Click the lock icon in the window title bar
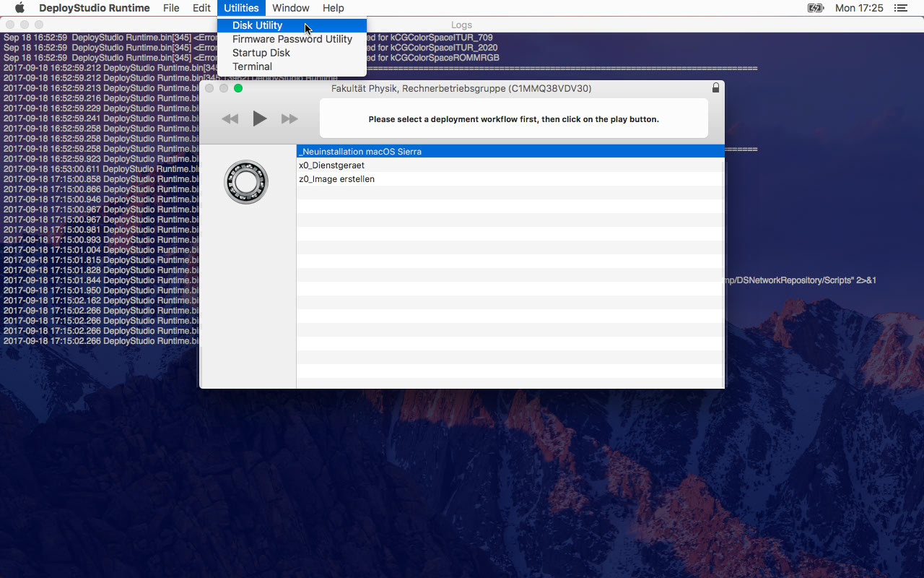 coord(715,87)
